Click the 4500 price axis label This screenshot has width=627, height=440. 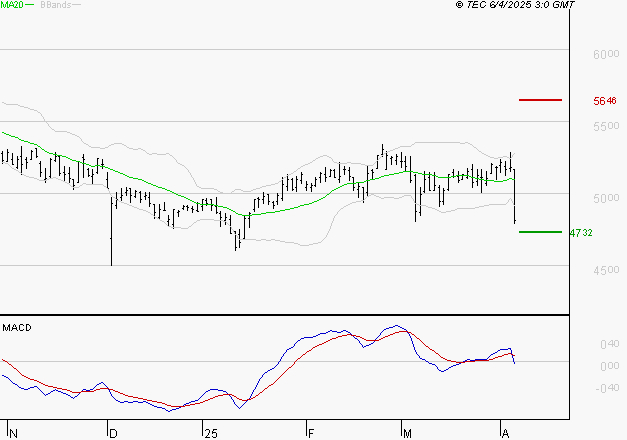click(606, 270)
